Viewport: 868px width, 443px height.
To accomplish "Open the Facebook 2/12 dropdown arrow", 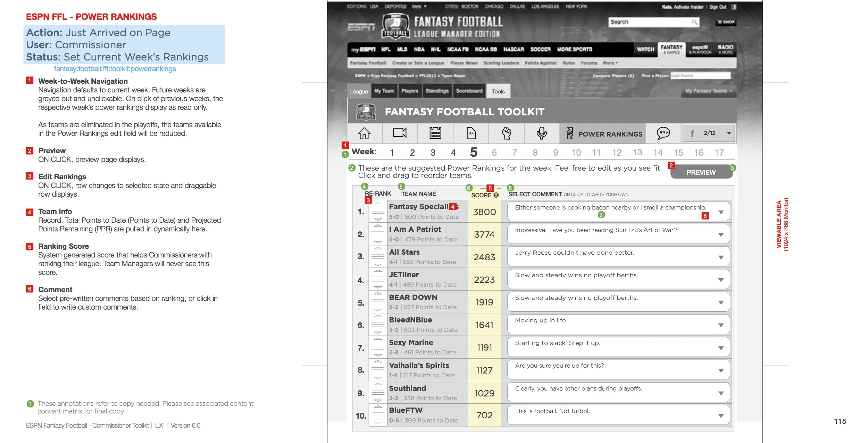I will 729,133.
